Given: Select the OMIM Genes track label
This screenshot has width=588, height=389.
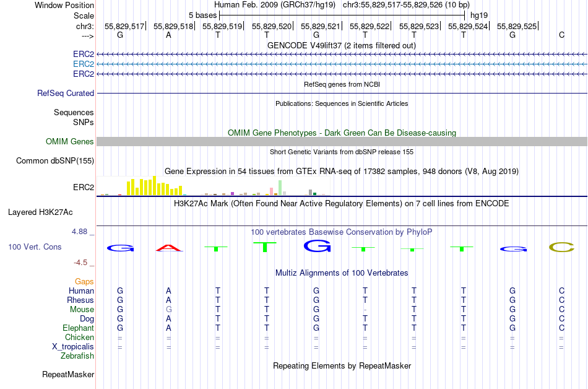Looking at the screenshot, I should (x=70, y=141).
